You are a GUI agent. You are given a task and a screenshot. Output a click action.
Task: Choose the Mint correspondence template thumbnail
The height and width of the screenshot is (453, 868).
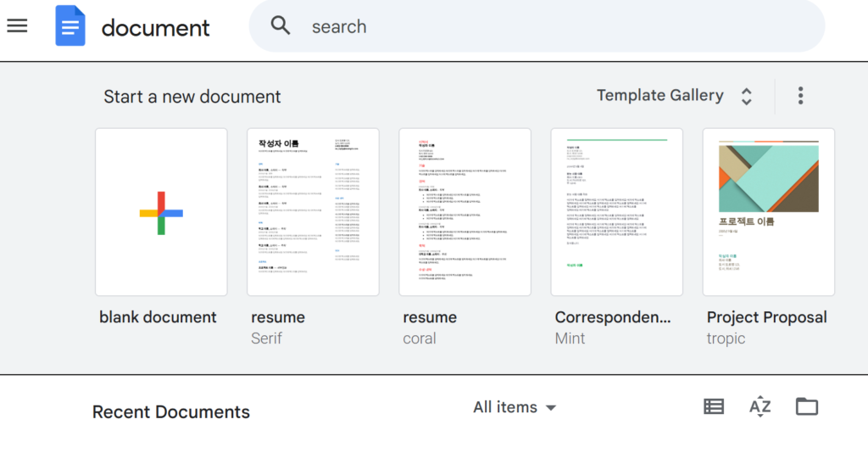coord(616,212)
